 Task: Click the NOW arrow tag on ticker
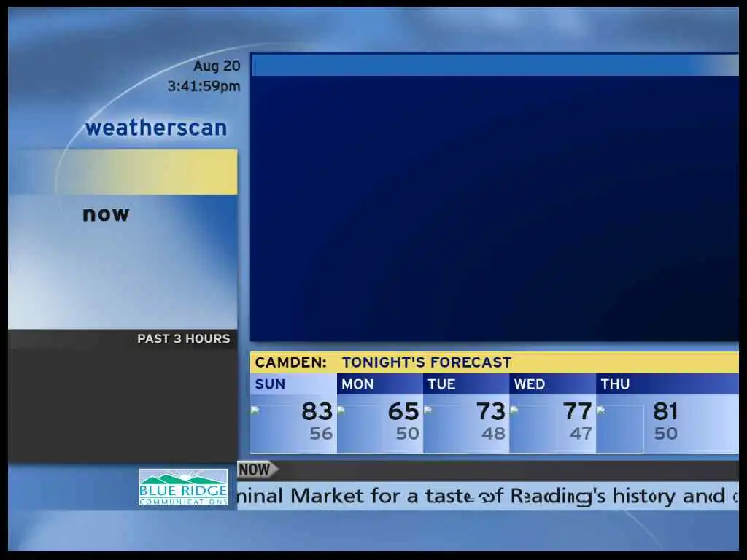coord(258,470)
